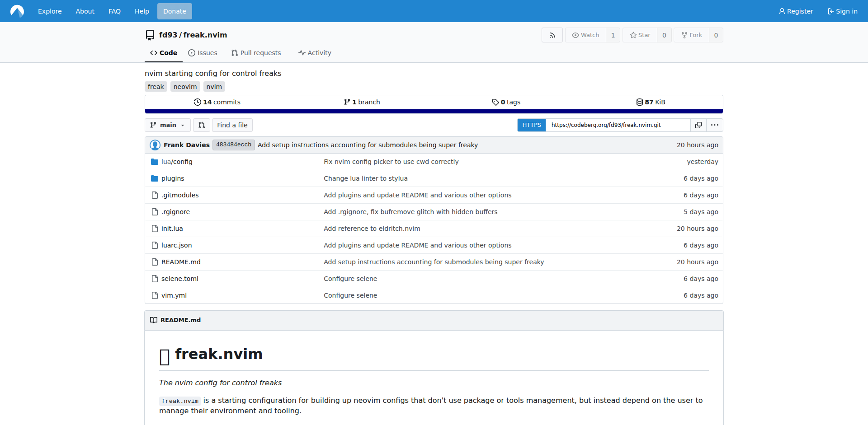Copy the repository clone URL
The height and width of the screenshot is (425, 868).
(x=698, y=125)
